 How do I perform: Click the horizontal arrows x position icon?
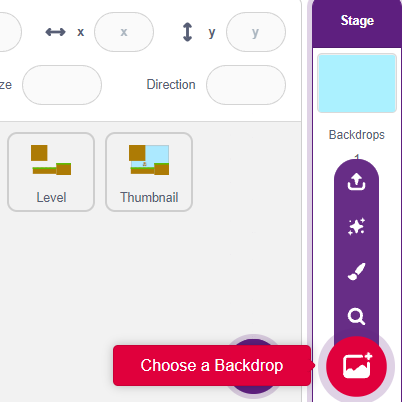tap(55, 32)
